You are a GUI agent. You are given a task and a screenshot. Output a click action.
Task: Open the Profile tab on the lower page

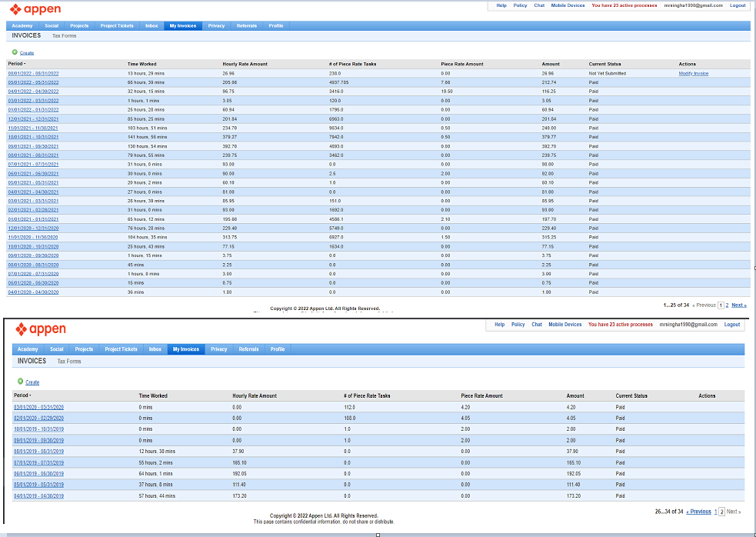tap(278, 349)
